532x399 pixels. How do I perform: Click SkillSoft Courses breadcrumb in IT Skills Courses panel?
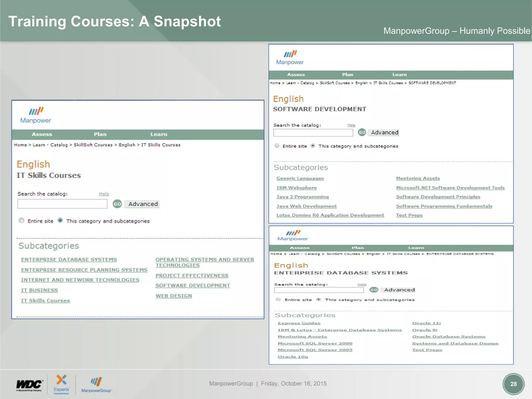(93, 145)
